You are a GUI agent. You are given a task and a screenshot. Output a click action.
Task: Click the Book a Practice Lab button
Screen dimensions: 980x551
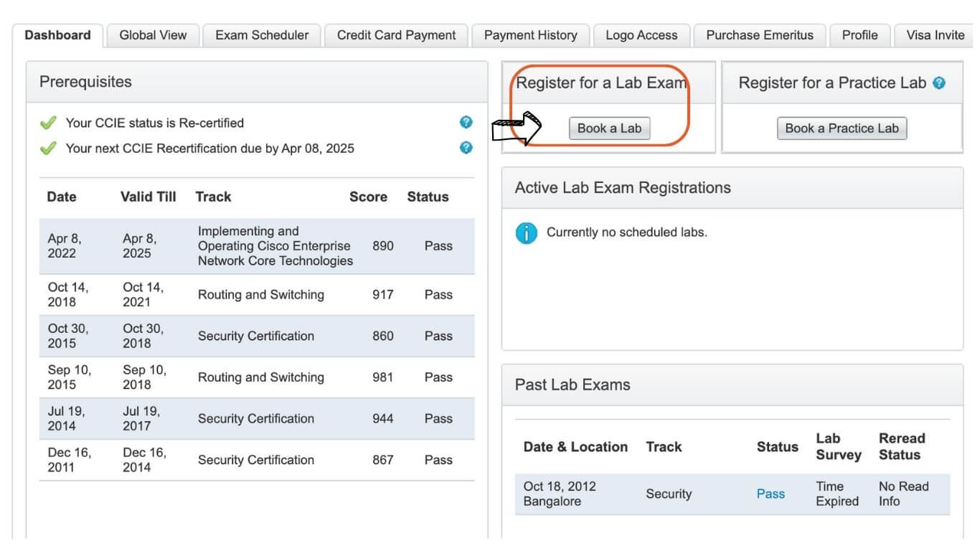pos(842,128)
